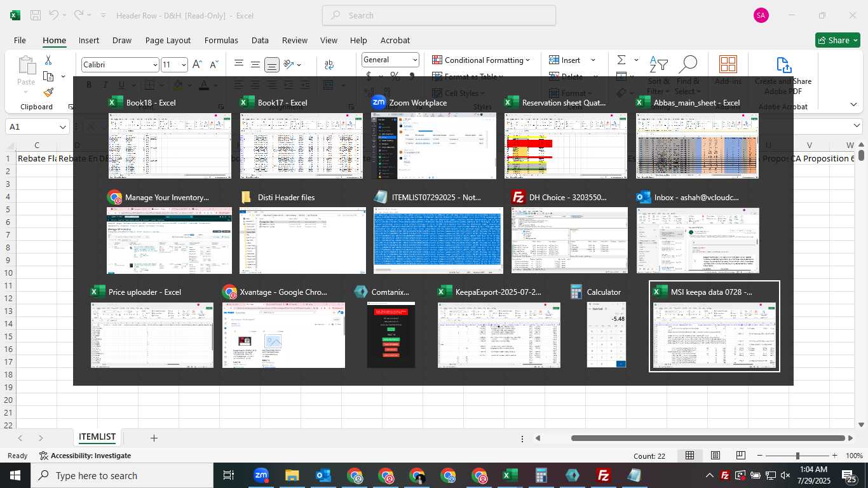The height and width of the screenshot is (488, 868).
Task: Switch to DH Choice FileZilla thumbnail
Action: (569, 240)
